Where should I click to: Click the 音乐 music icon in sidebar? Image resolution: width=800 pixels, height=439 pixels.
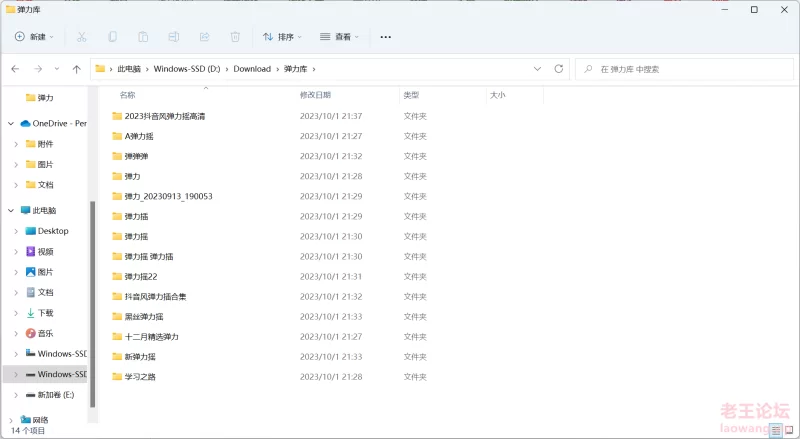pos(31,333)
